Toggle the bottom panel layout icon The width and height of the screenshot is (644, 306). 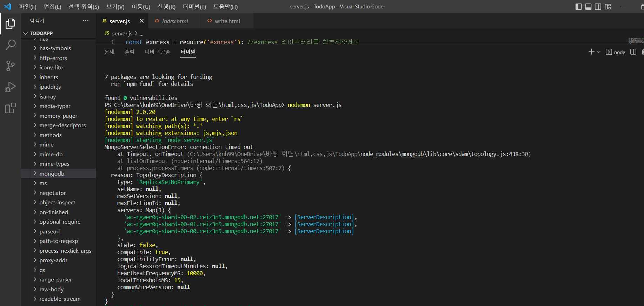pos(589,7)
